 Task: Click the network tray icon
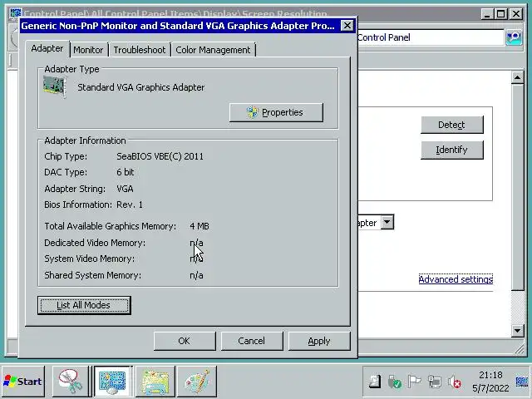point(434,382)
